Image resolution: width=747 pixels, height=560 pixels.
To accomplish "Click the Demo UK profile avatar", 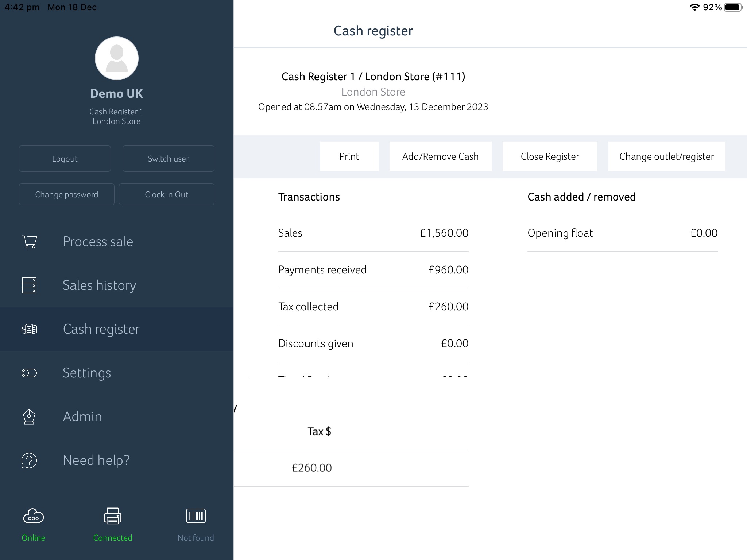I will 117,58.
